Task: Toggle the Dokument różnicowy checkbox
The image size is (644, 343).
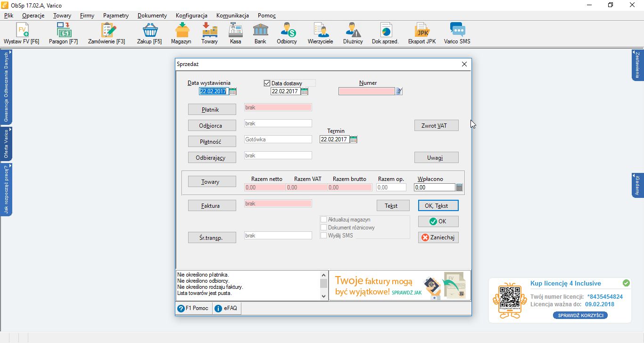Action: pyautogui.click(x=323, y=228)
